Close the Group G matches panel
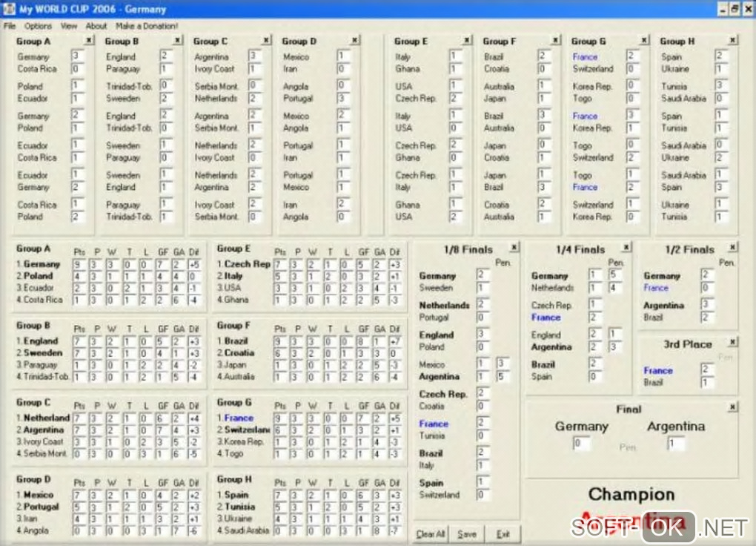756x546 pixels. click(x=644, y=41)
